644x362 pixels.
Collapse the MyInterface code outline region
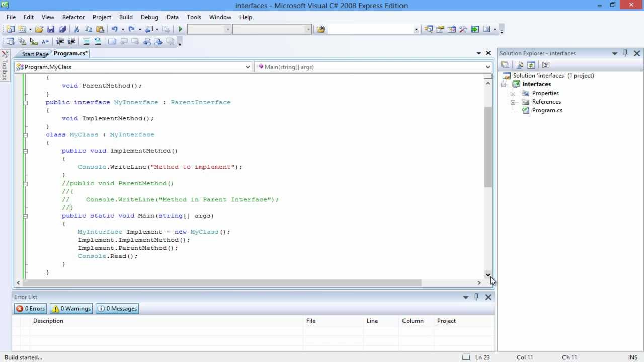(x=25, y=102)
